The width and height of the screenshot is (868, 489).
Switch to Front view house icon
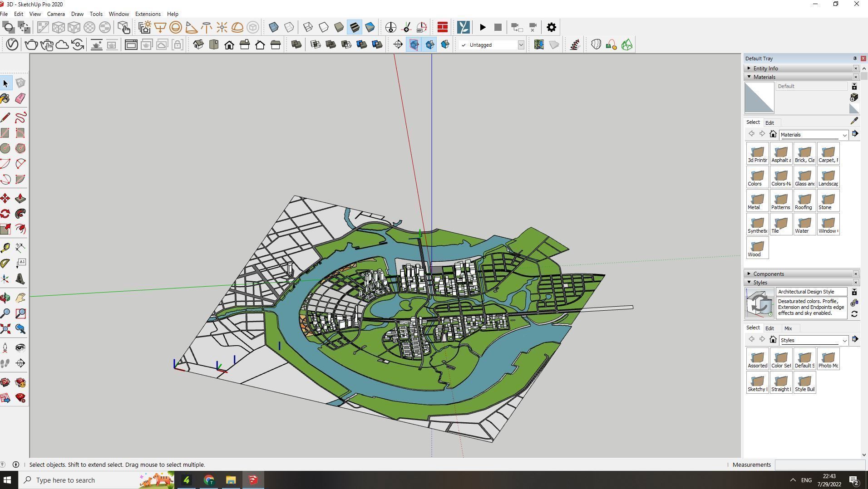point(229,44)
